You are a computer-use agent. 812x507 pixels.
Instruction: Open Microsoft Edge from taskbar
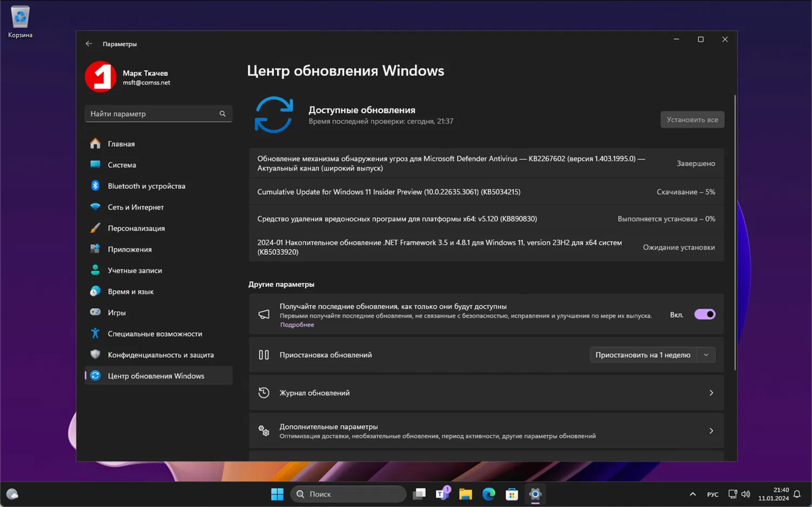coord(488,494)
